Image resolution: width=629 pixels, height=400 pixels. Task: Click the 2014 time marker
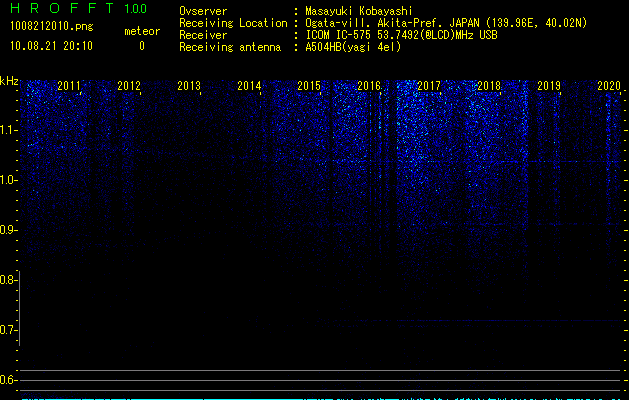(249, 85)
